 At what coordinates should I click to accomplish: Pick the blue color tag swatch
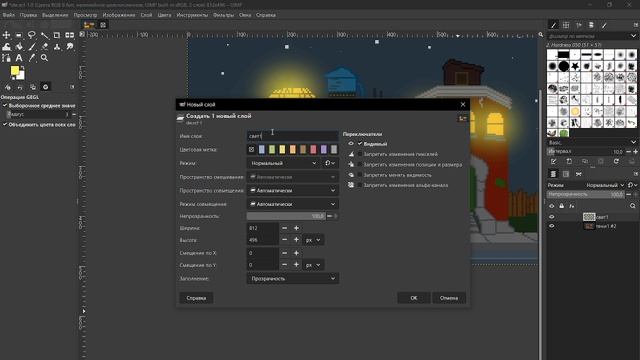point(262,150)
